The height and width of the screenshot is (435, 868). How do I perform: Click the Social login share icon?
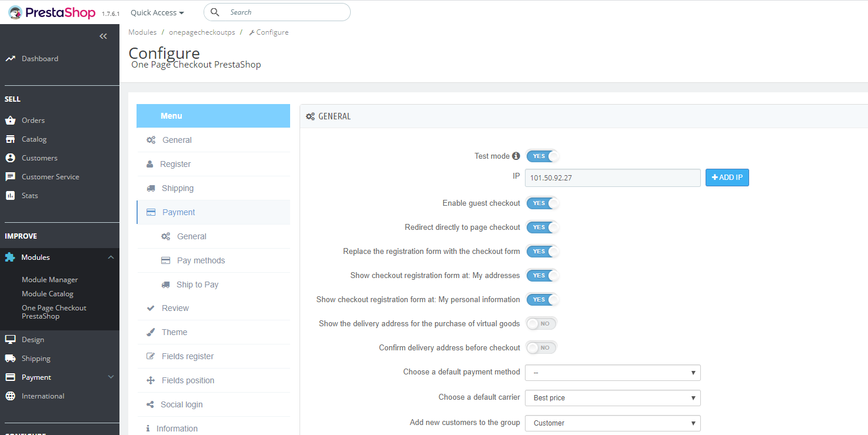[149, 404]
